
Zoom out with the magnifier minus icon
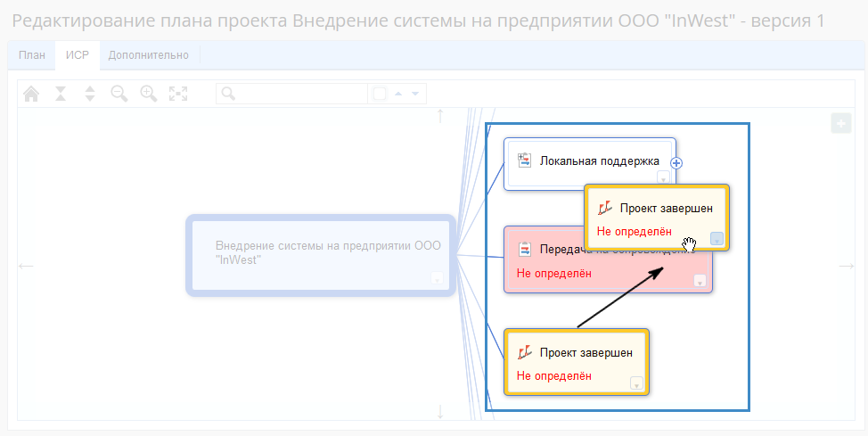119,94
